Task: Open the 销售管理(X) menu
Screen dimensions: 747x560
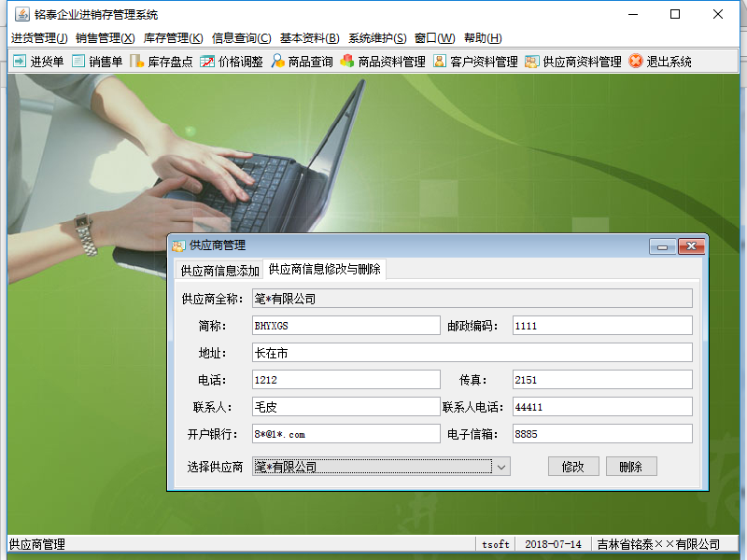Action: (x=106, y=38)
